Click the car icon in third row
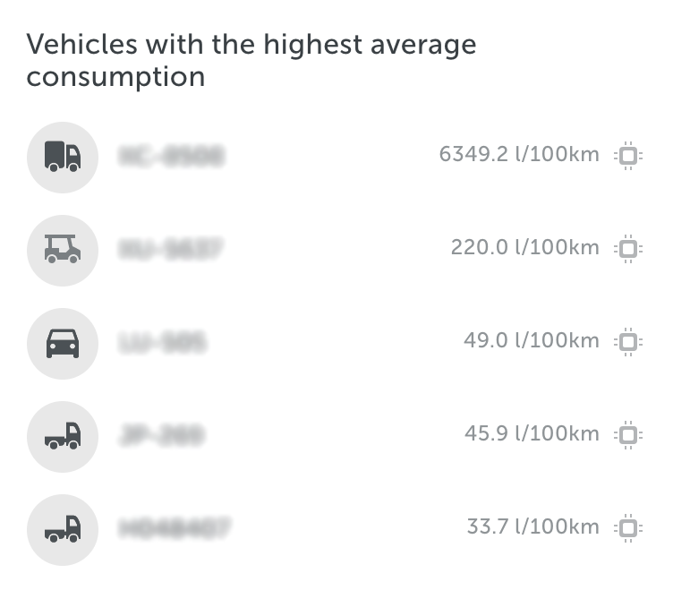The height and width of the screenshot is (616, 673). click(63, 344)
